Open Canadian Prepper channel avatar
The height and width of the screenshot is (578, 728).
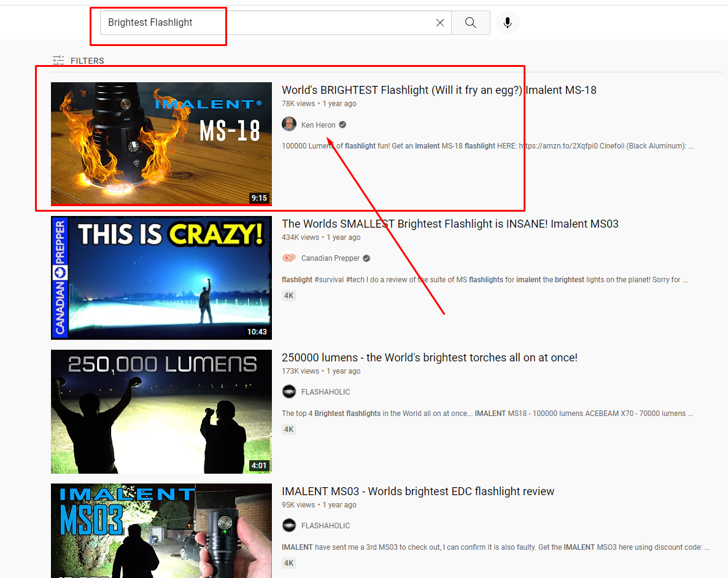point(289,258)
